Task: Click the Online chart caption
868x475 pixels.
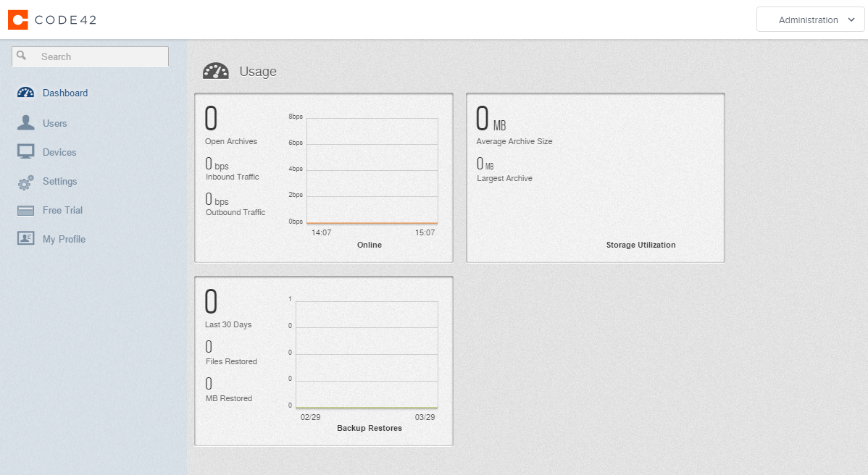Action: [x=370, y=245]
